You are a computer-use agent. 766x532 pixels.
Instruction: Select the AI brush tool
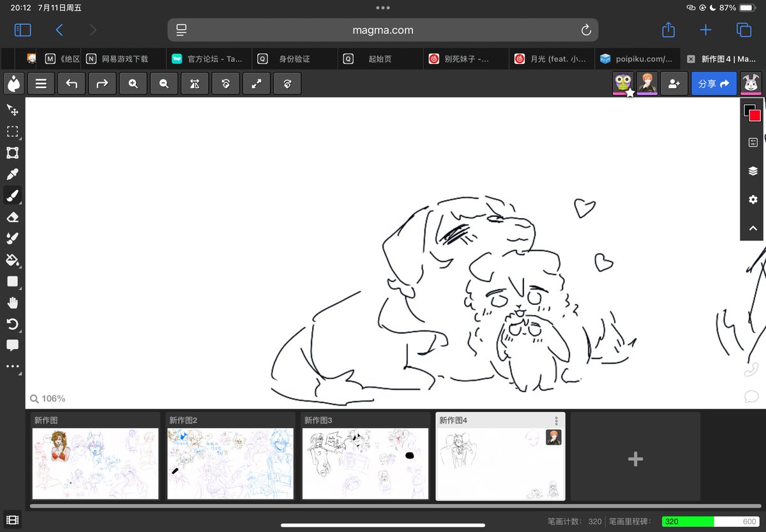(x=12, y=239)
